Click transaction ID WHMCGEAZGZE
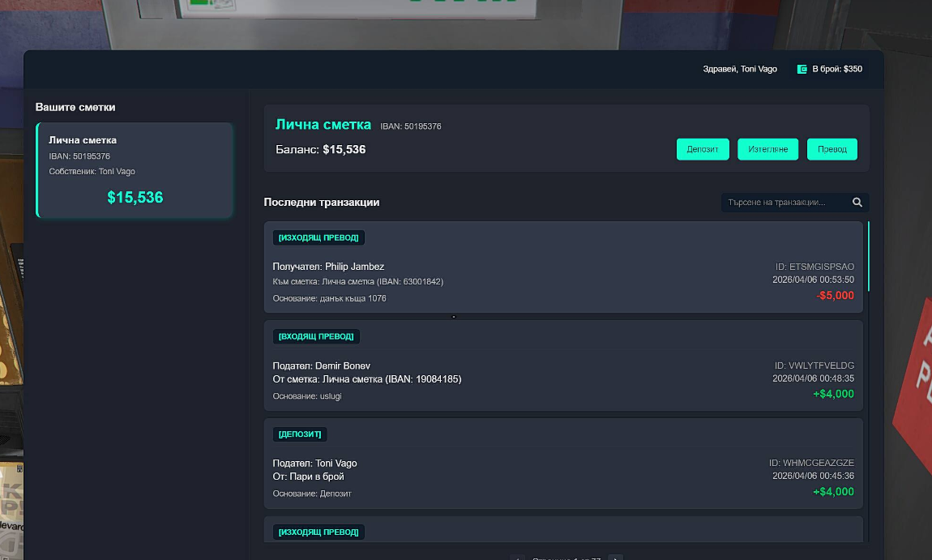This screenshot has height=560, width=932. (x=811, y=463)
